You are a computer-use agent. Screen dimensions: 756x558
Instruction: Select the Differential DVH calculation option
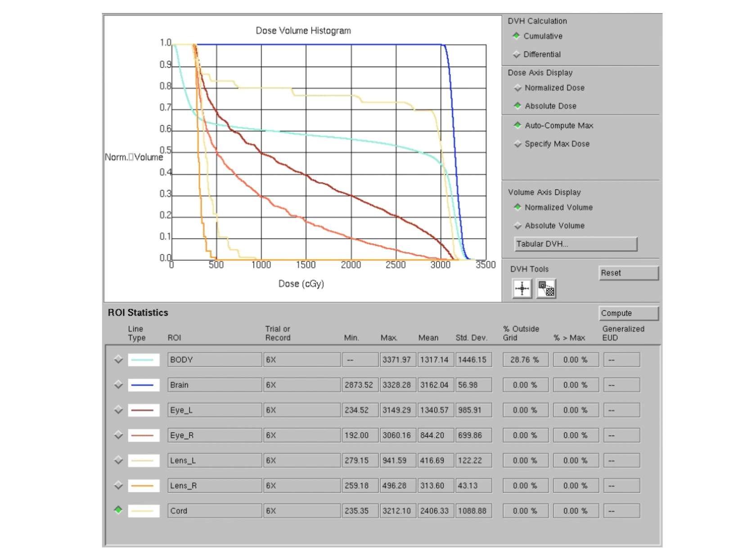click(x=517, y=54)
